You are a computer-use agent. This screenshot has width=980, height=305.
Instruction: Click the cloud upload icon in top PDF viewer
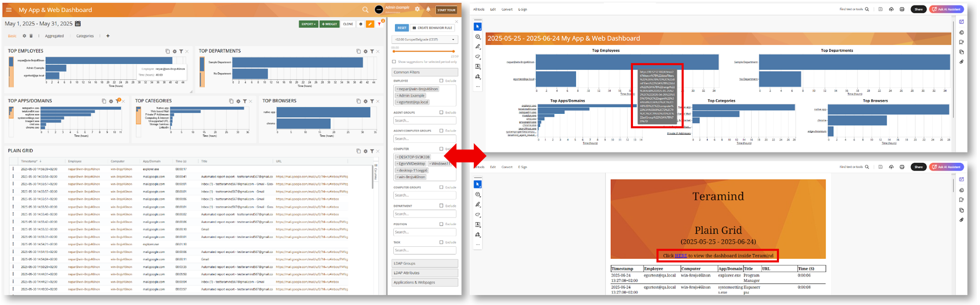[x=891, y=9]
